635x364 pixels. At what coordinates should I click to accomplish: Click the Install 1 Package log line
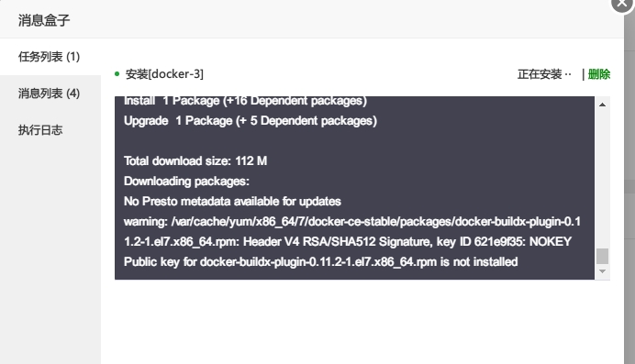click(x=245, y=101)
